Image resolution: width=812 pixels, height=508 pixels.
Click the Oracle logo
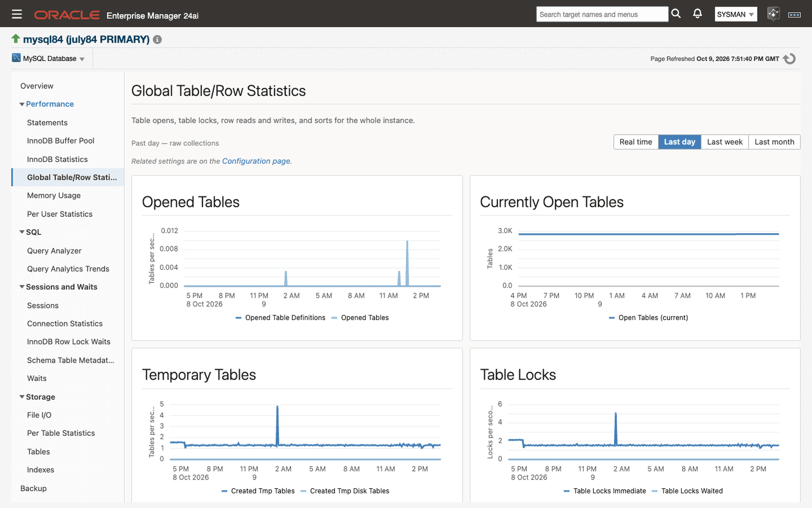(66, 15)
